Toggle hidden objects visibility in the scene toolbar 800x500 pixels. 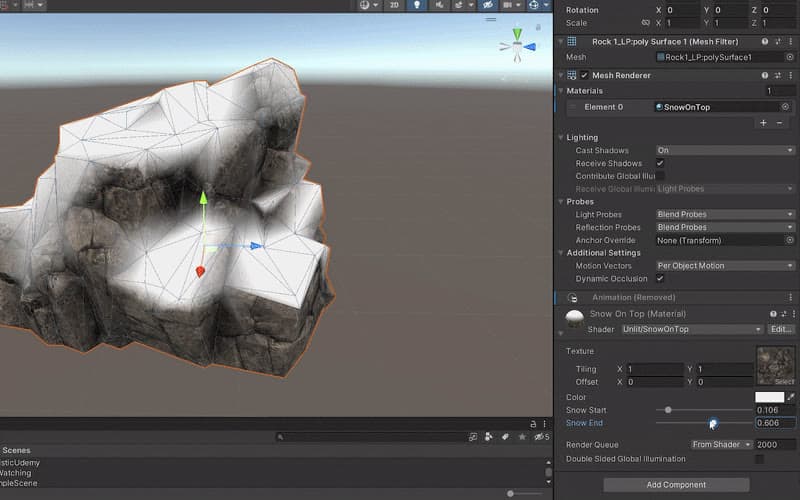(488, 5)
